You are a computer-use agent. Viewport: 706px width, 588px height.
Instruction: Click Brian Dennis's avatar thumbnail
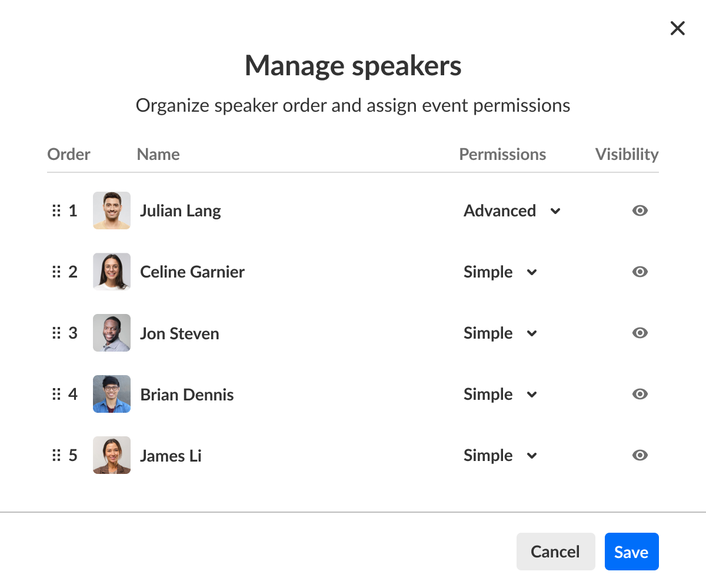(112, 394)
